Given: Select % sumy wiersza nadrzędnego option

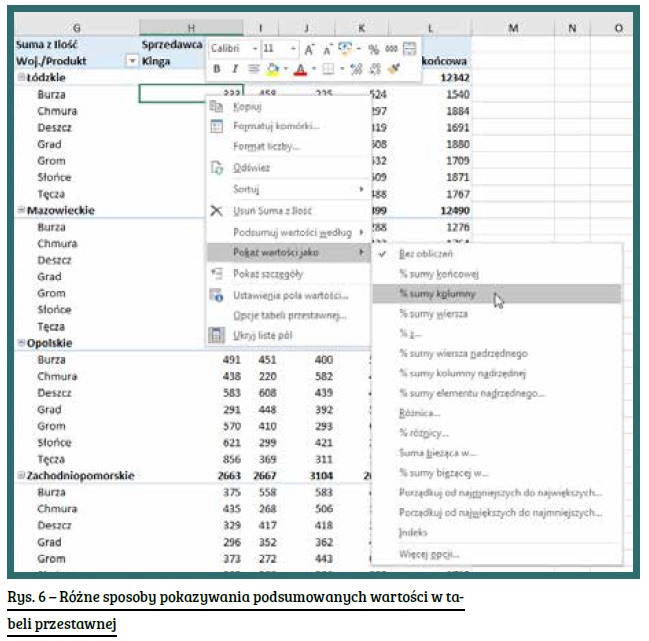Looking at the screenshot, I should 497,353.
